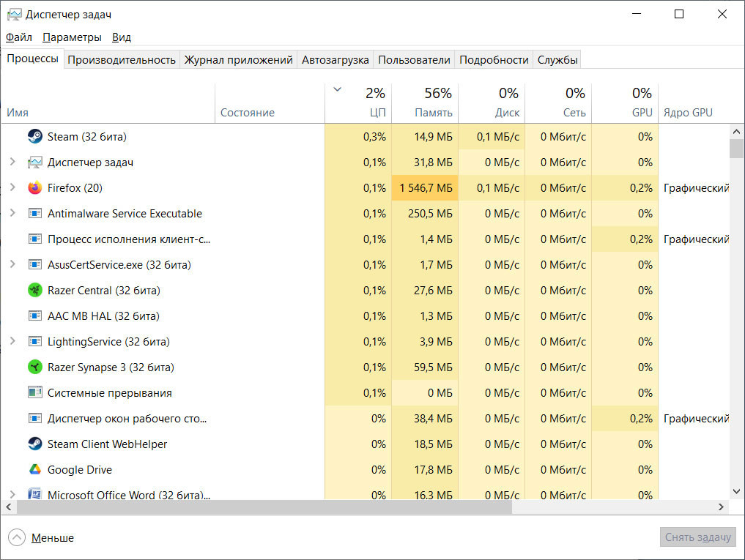Sort by the Ядро GPU column header
Image resolution: width=745 pixels, height=560 pixels.
tap(694, 103)
